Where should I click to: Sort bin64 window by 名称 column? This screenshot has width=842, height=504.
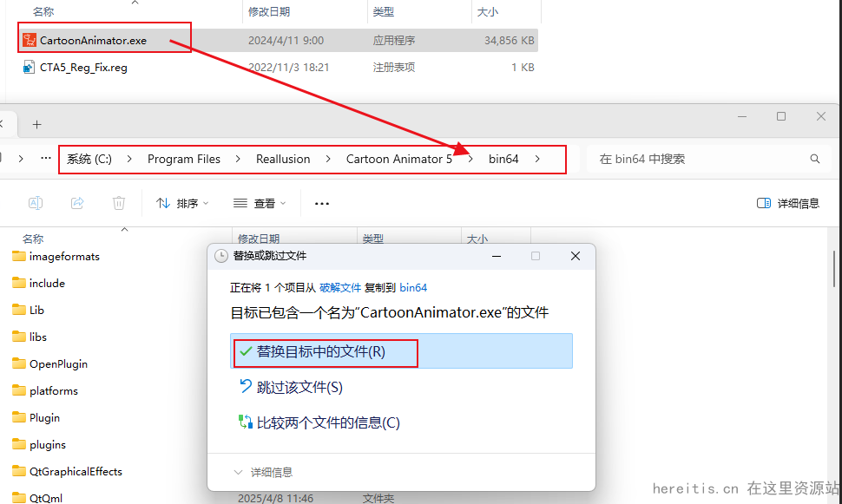[x=33, y=239]
